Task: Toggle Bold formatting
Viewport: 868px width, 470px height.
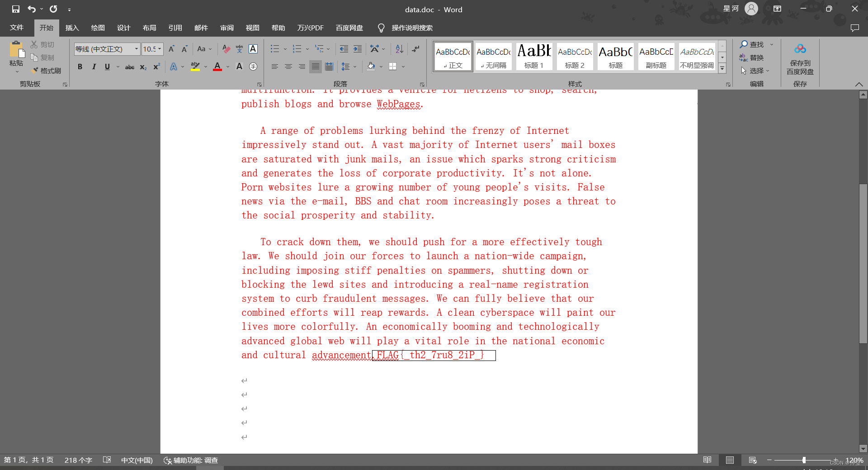Action: [x=80, y=66]
